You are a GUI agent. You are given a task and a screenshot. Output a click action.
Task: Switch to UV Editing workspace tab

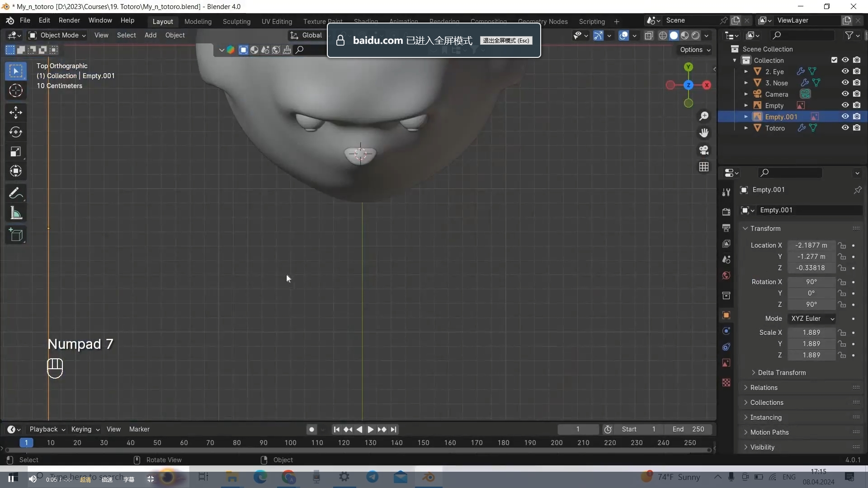click(277, 21)
